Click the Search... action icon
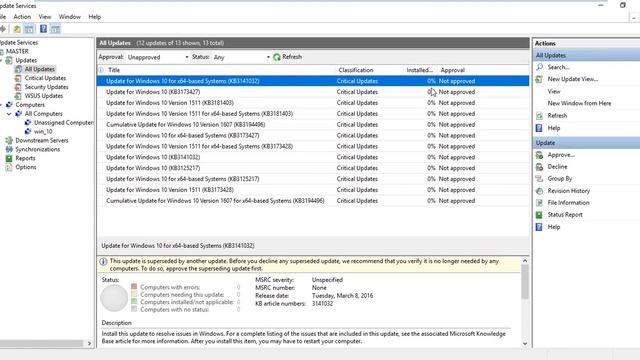Screen dimensions: 640x360 pos(539,67)
